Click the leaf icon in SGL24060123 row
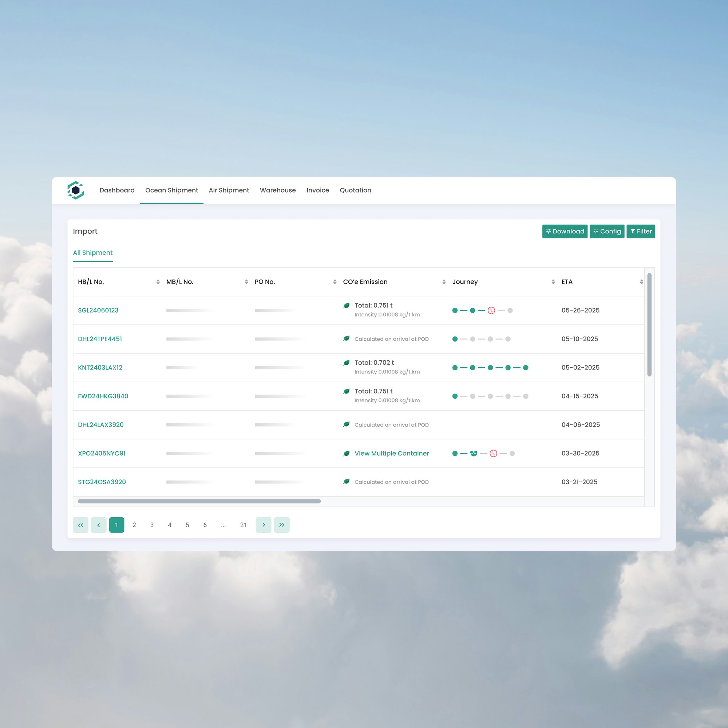The image size is (728, 728). click(346, 306)
